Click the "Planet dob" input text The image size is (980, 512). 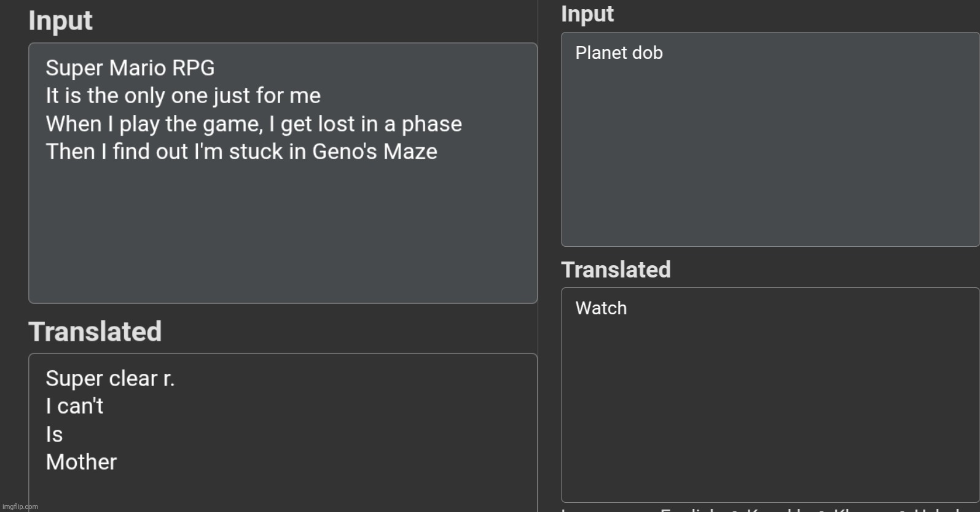coord(619,53)
